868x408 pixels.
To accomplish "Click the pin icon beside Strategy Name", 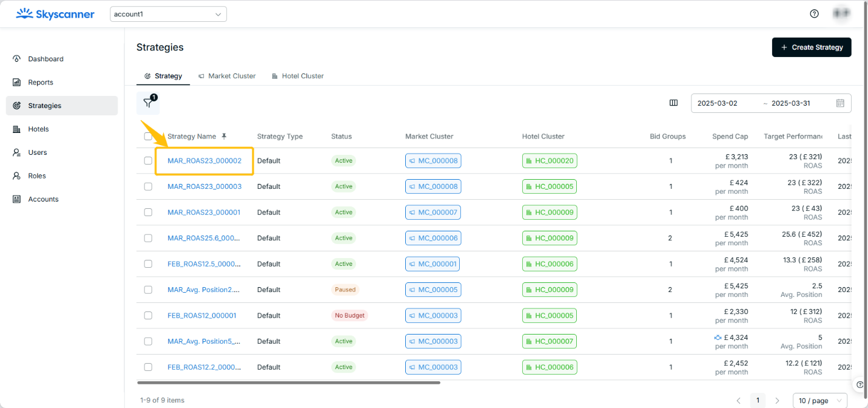I will tap(224, 137).
